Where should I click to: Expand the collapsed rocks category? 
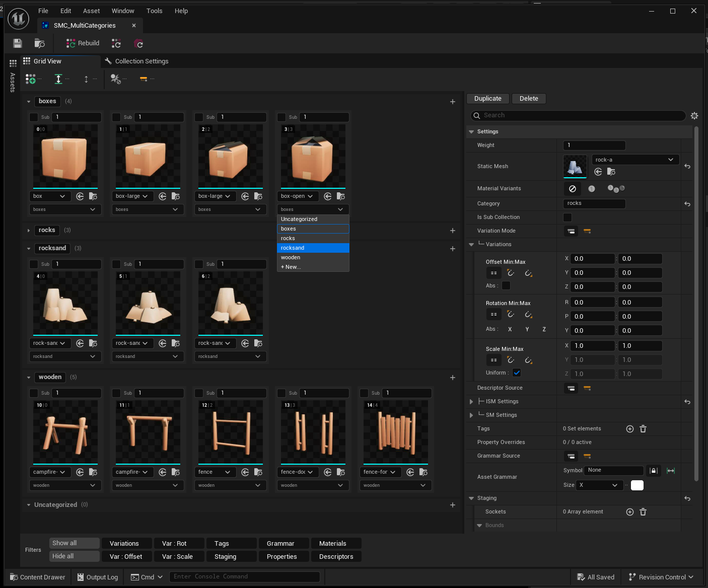point(29,231)
